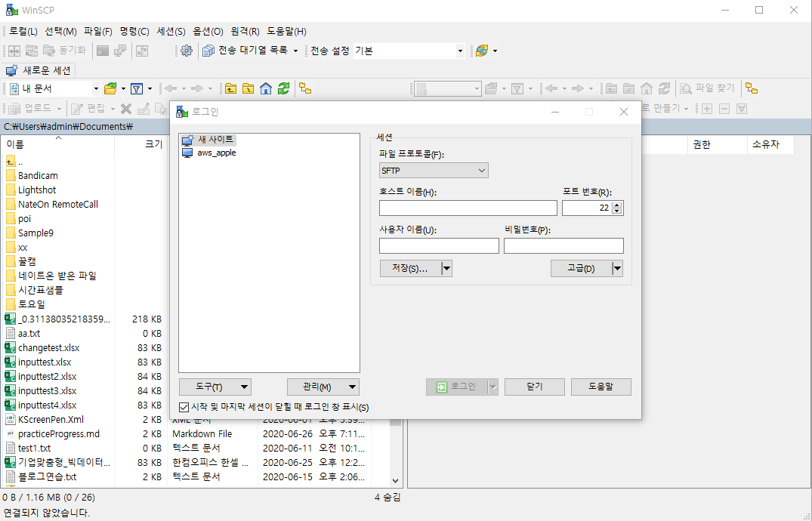Image resolution: width=812 pixels, height=521 pixels.
Task: Refresh local panel with green arrows icon
Action: pyautogui.click(x=283, y=88)
